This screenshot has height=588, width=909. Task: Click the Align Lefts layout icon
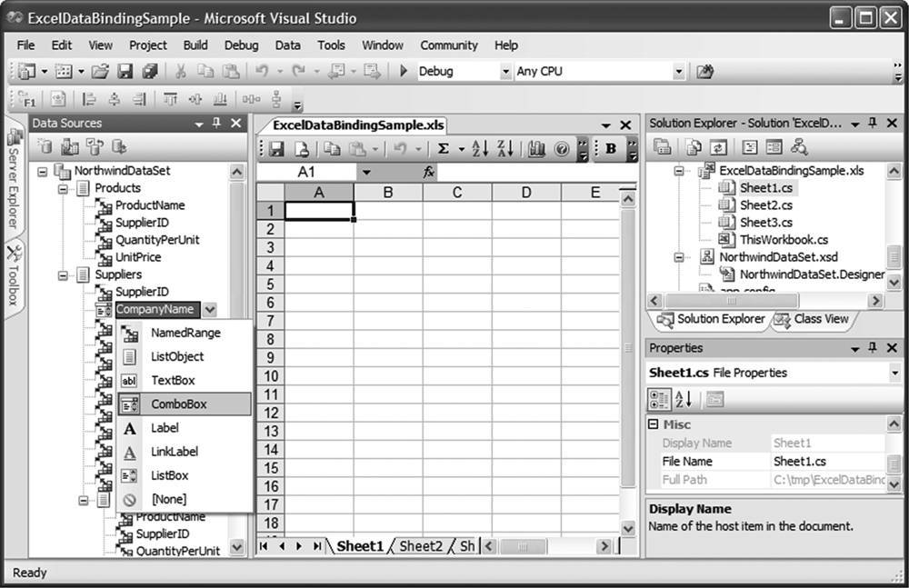point(89,99)
